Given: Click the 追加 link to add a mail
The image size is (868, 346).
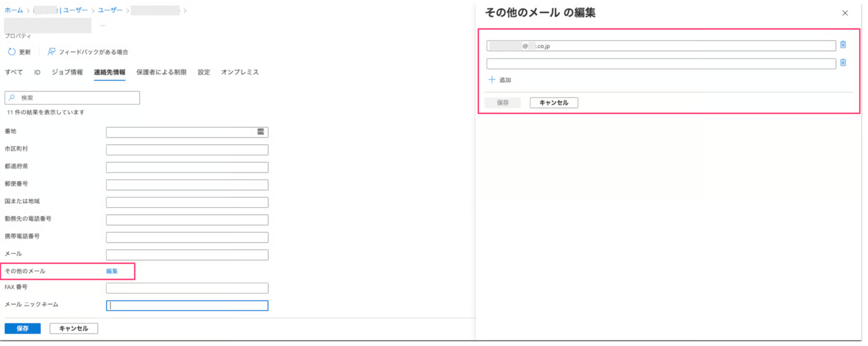Looking at the screenshot, I should click(505, 80).
